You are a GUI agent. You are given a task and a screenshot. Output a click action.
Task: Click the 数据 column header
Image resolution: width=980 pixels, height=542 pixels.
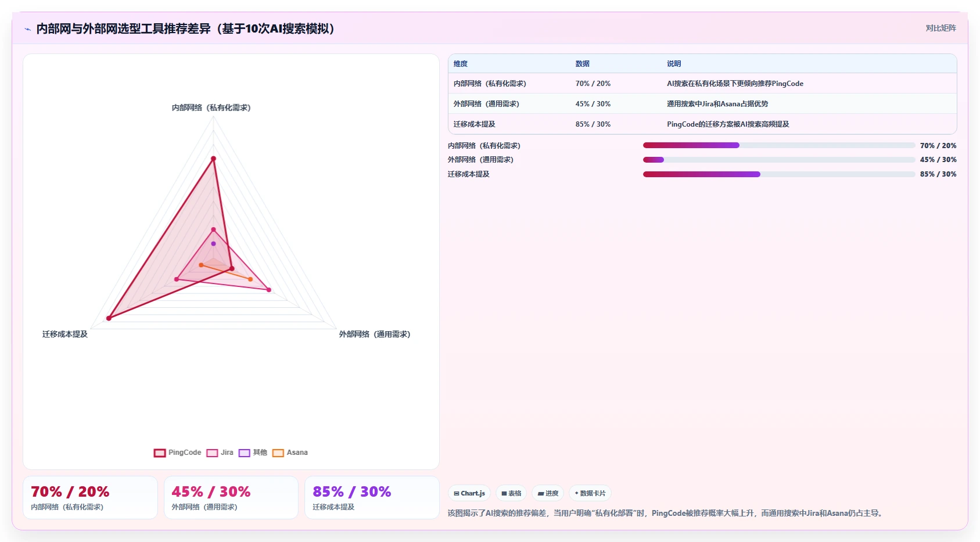coord(583,64)
